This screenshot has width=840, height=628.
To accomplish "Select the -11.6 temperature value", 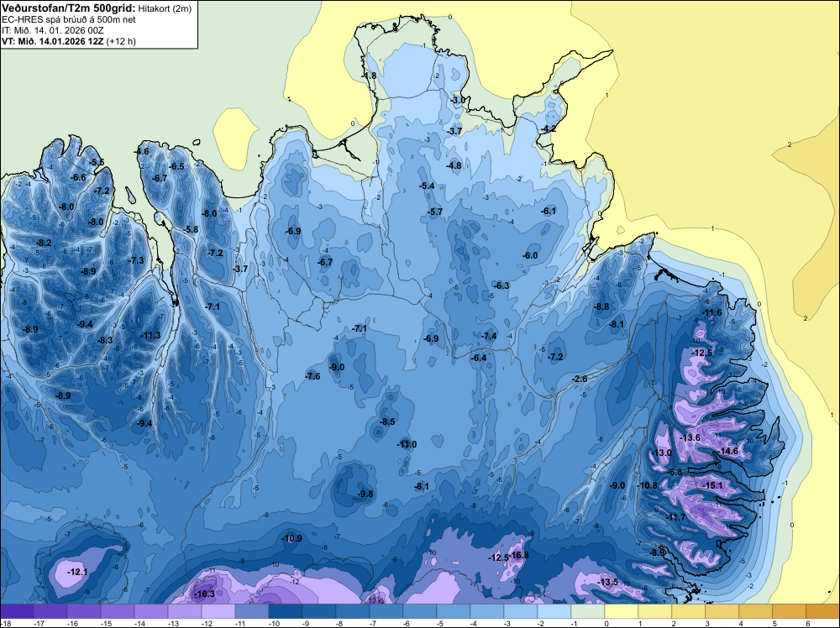I will click(x=713, y=312).
